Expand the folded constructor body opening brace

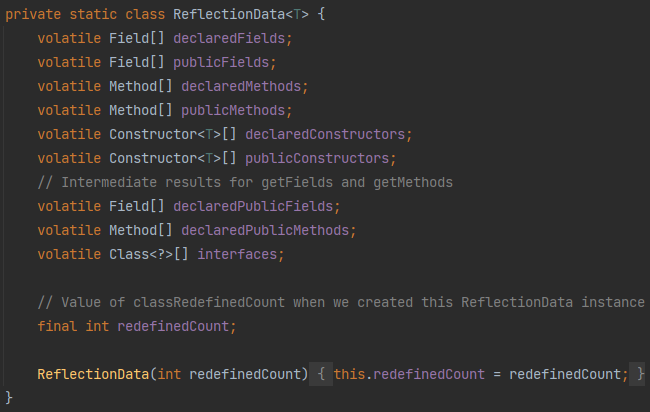[x=322, y=374]
